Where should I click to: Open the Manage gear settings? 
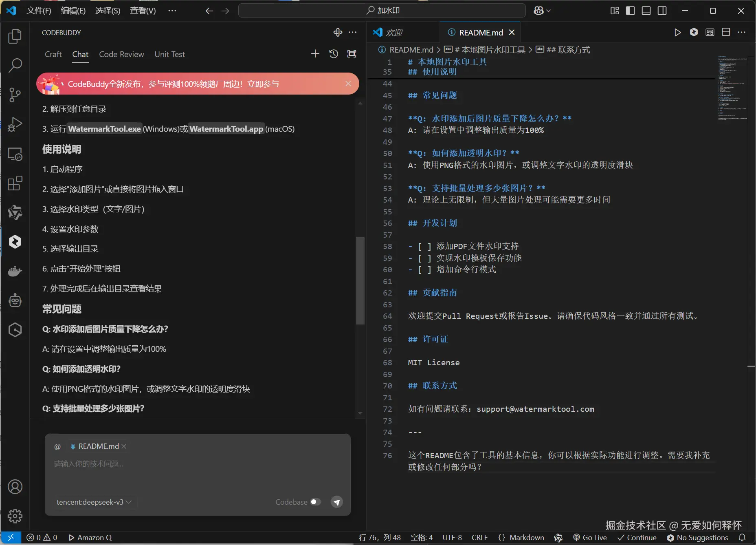click(15, 516)
